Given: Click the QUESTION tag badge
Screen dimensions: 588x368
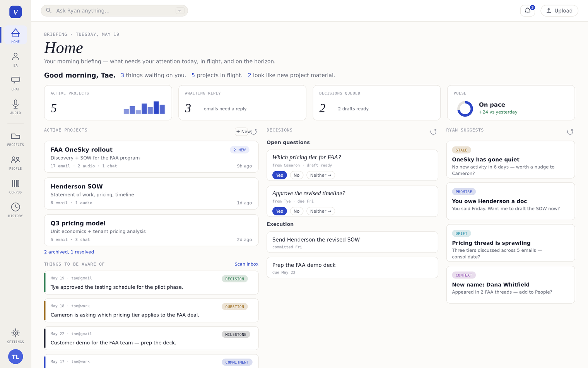Looking at the screenshot, I should point(235,307).
